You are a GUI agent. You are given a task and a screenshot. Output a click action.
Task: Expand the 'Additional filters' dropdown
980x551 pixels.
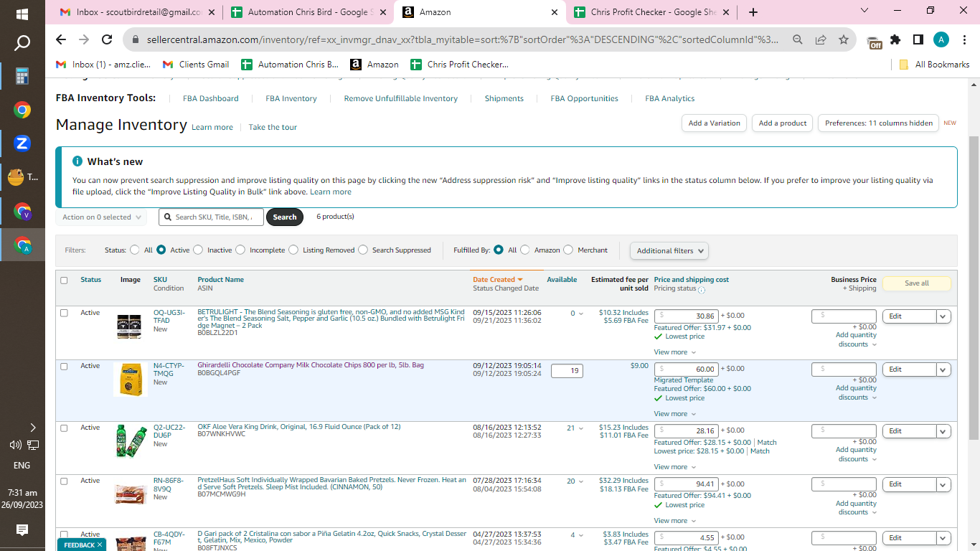coord(669,250)
